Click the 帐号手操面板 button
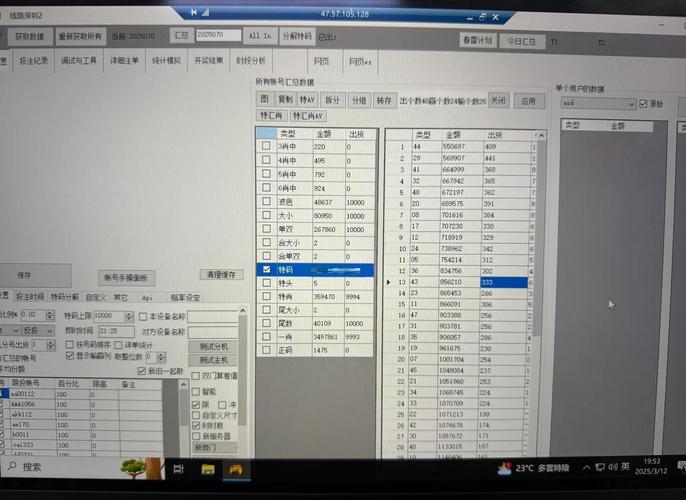The height and width of the screenshot is (500, 686). point(126,277)
